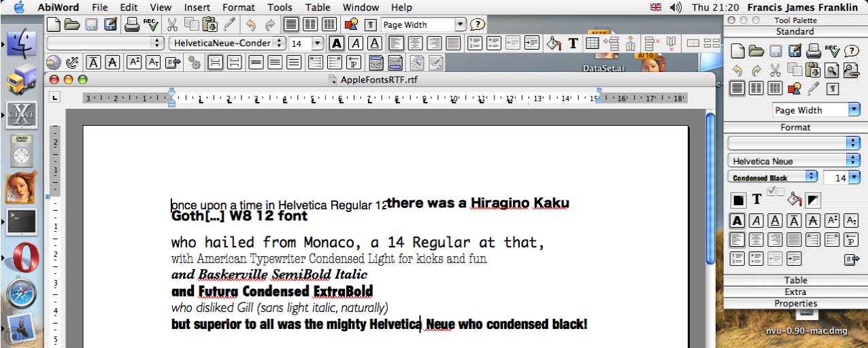The image size is (868, 348).
Task: Toggle overline in third toolbar row
Action: (x=93, y=63)
